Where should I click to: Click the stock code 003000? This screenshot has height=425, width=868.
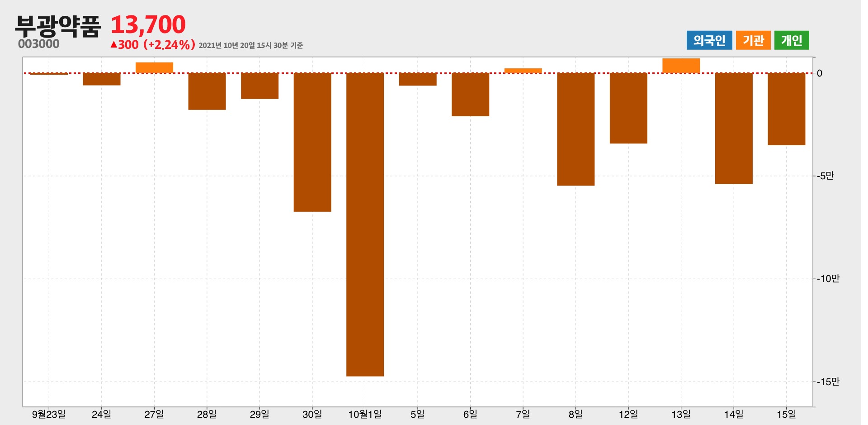tap(39, 44)
